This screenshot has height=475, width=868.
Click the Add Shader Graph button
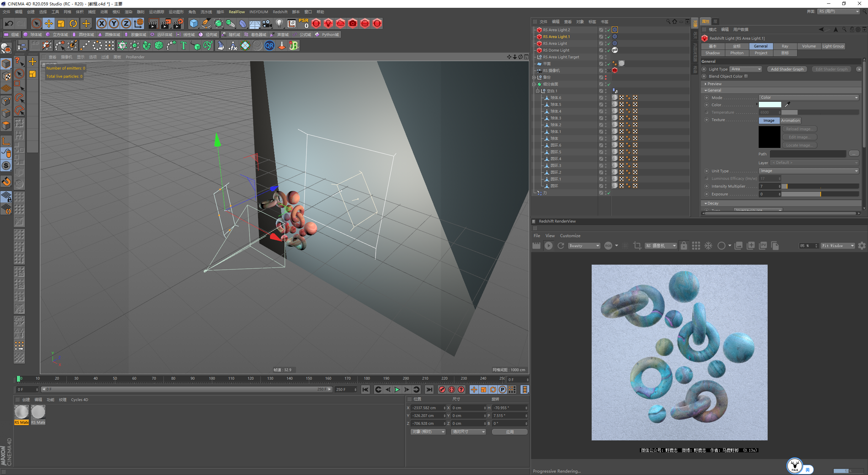787,69
